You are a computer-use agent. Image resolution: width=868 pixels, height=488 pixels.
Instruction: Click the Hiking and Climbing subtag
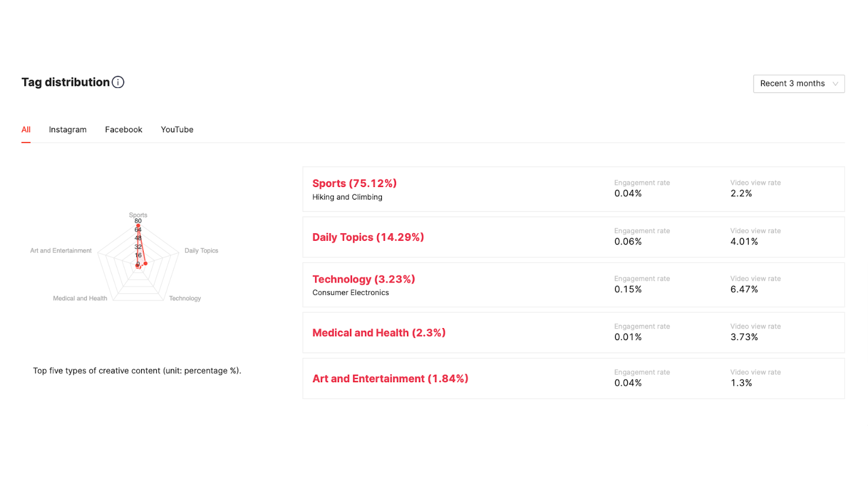347,197
